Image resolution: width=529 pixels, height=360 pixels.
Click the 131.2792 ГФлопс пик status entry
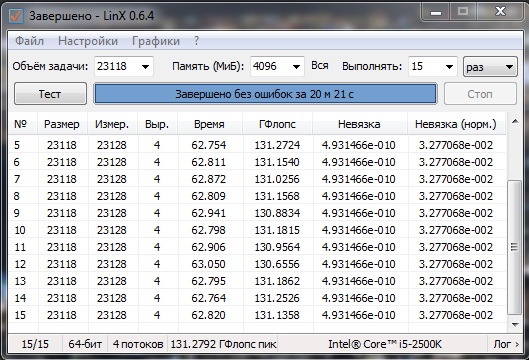(223, 344)
